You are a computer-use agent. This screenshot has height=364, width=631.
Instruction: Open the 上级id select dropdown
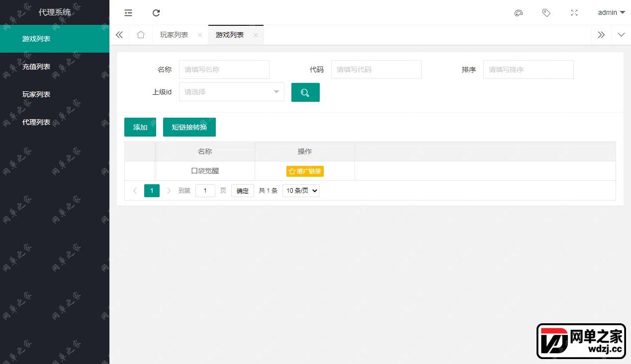[232, 92]
